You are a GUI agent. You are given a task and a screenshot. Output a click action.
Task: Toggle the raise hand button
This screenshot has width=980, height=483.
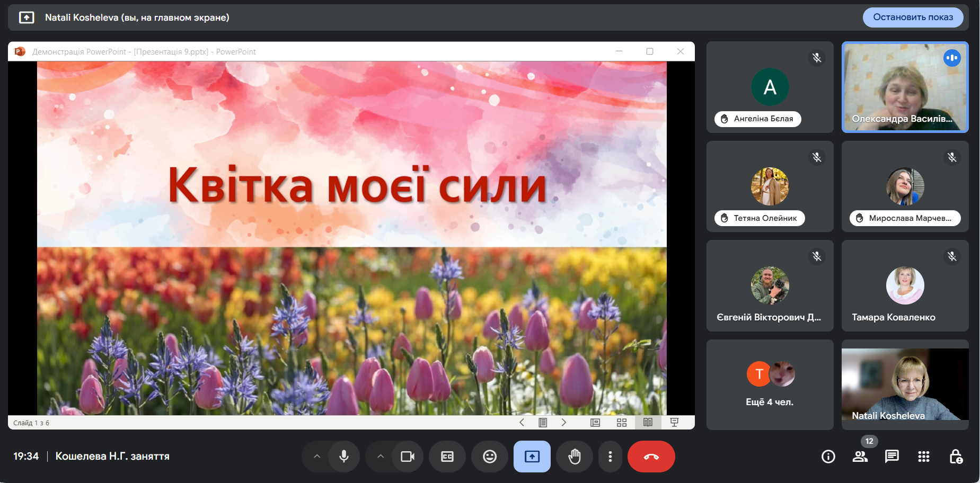[575, 457]
